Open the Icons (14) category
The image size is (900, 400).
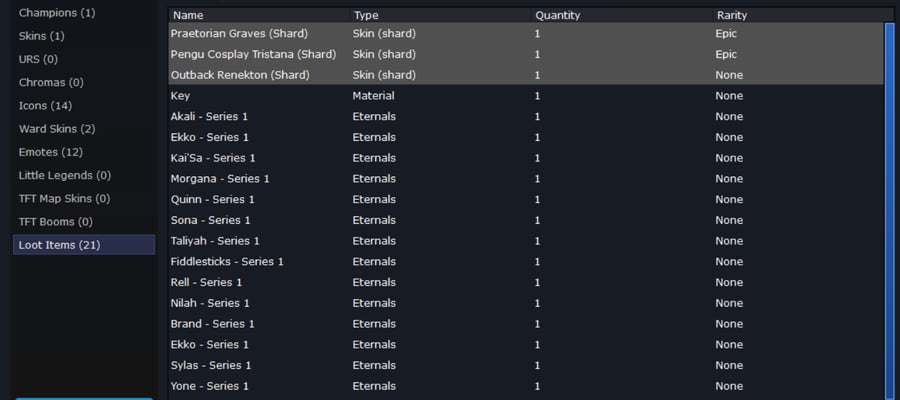84,106
